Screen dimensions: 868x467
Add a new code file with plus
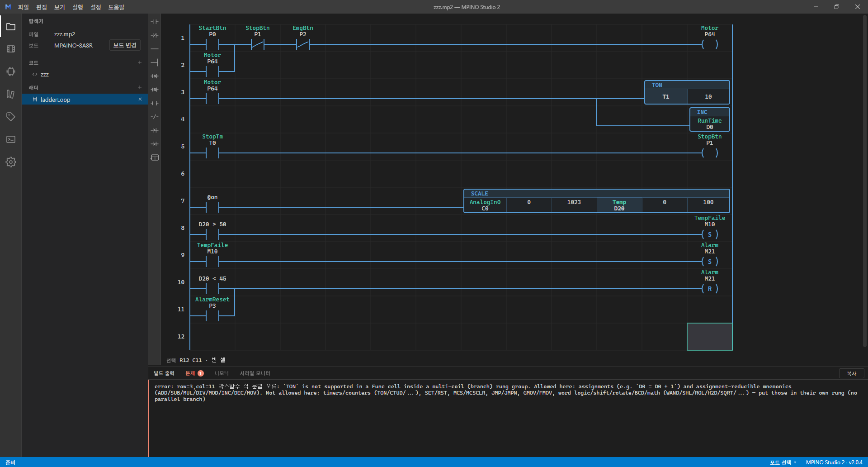[140, 62]
